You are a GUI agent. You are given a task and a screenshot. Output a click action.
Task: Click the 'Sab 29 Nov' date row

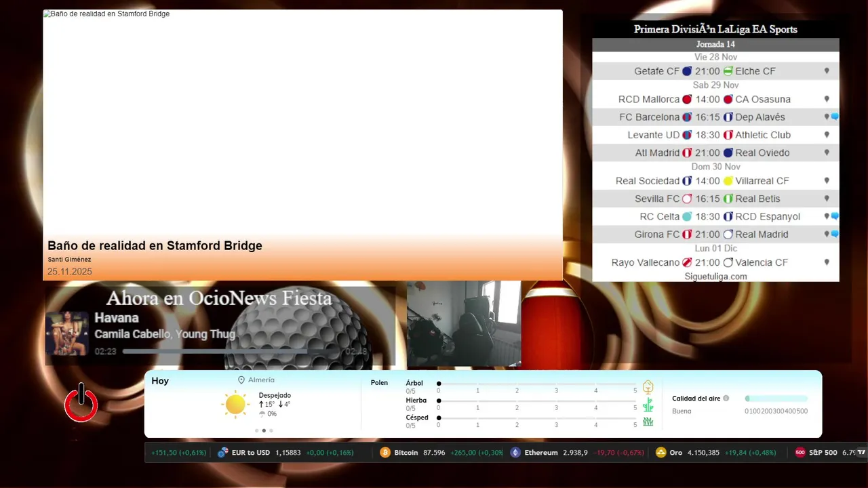pos(715,85)
